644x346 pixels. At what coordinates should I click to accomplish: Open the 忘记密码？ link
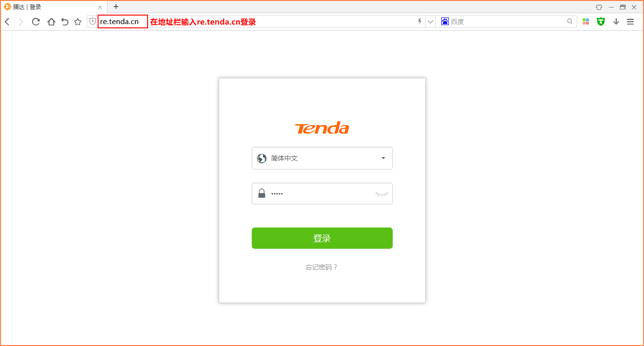[322, 267]
